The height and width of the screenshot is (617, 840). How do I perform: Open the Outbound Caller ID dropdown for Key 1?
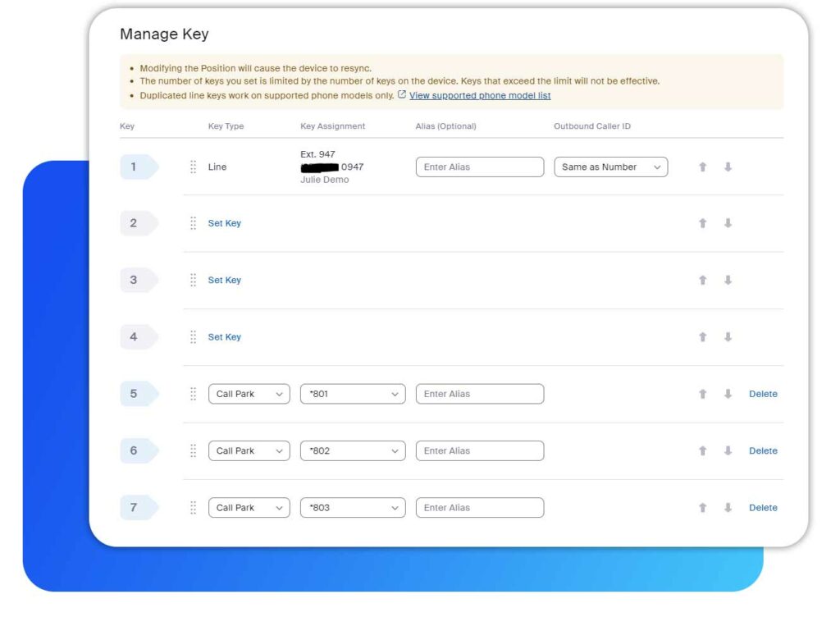click(x=610, y=167)
